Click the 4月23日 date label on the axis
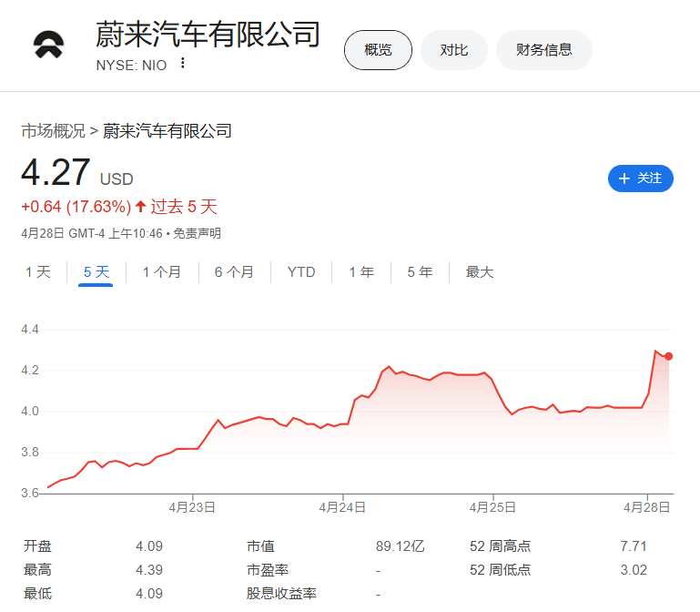 (192, 507)
